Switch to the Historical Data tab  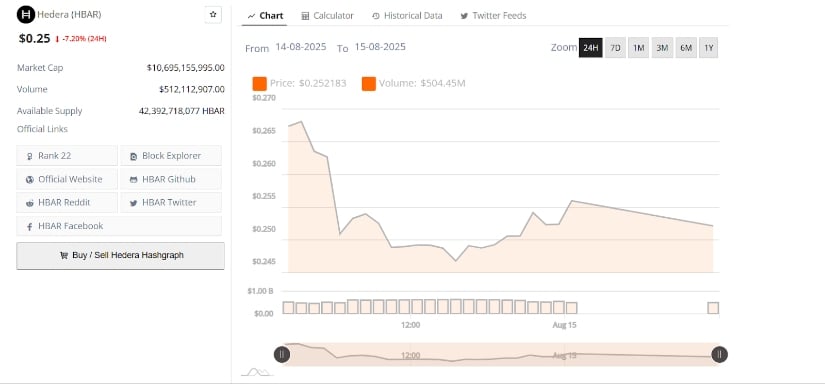point(407,16)
